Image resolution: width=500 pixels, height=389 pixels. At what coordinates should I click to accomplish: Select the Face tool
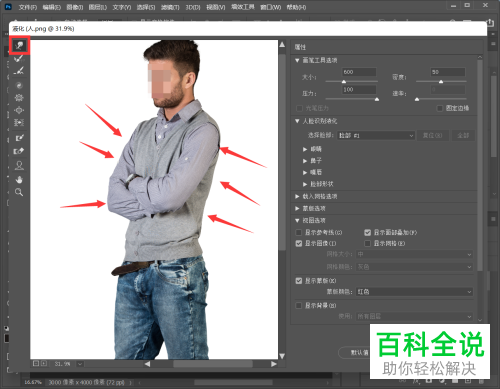(19, 165)
